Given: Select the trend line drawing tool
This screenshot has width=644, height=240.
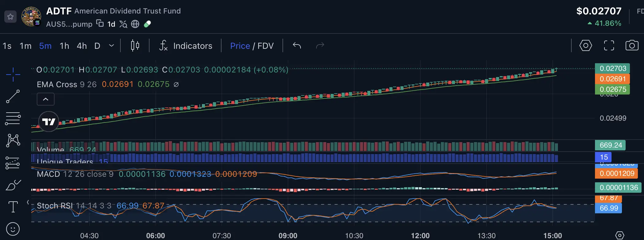Looking at the screenshot, I should (x=13, y=96).
